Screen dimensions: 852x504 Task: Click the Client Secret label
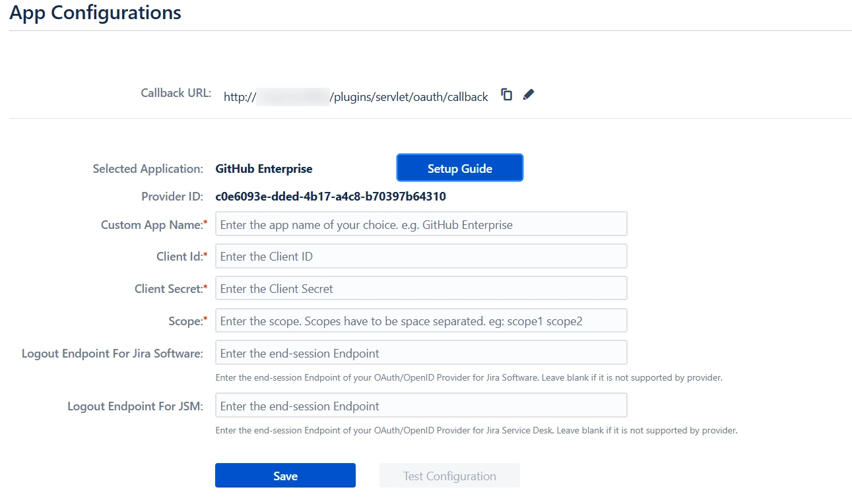pos(171,289)
